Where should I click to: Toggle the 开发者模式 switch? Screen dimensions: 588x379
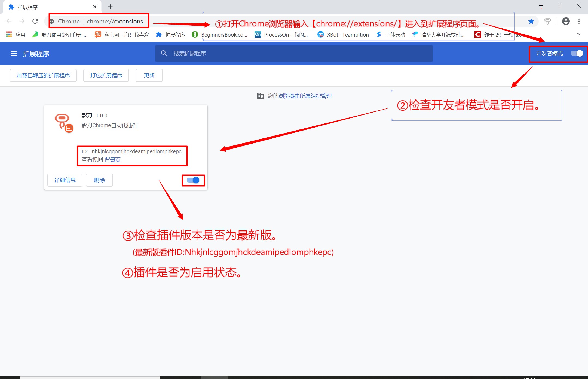577,54
